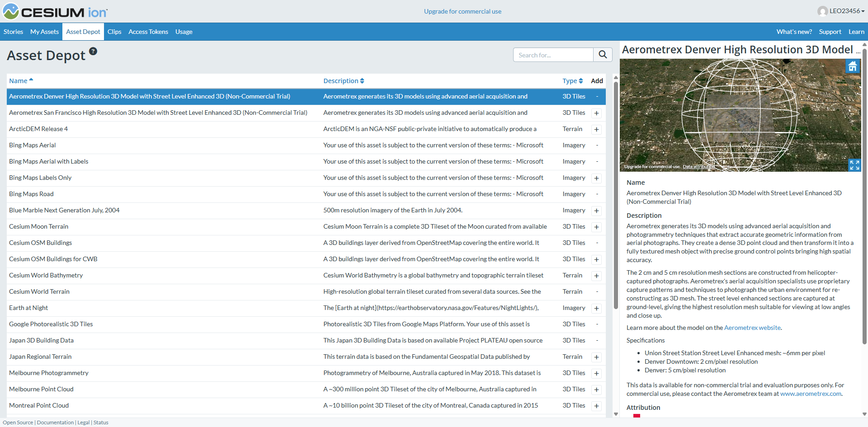Click the details panel vertical scrollbar
The height and width of the screenshot is (427, 868).
click(x=865, y=197)
